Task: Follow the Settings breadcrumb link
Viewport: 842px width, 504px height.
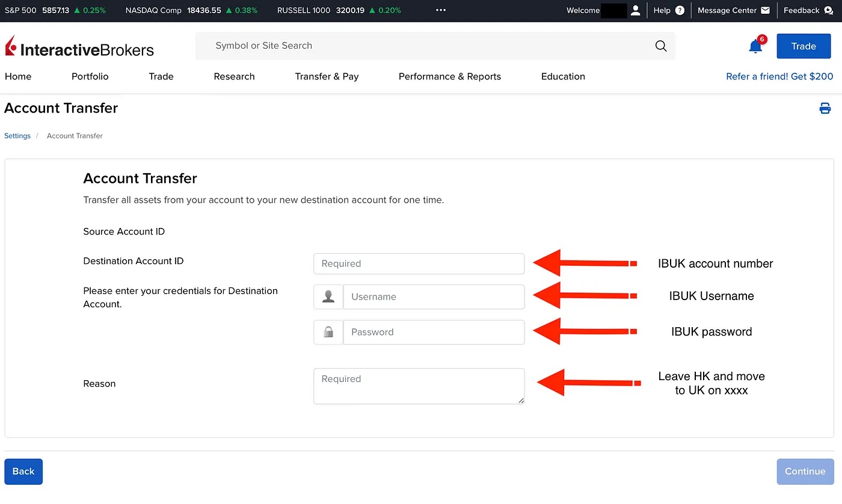Action: click(17, 136)
